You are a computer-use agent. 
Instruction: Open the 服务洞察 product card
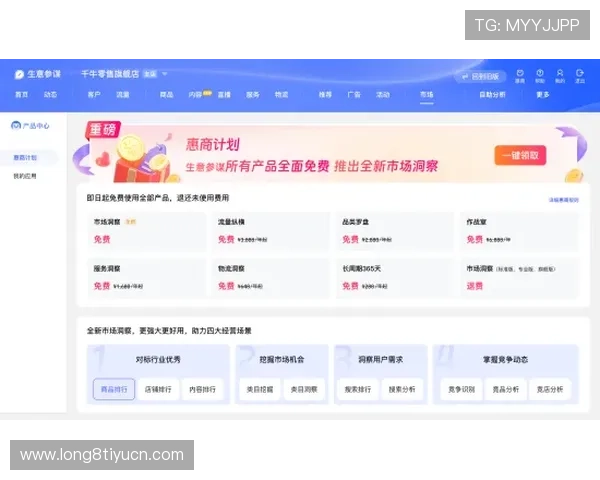[147, 278]
